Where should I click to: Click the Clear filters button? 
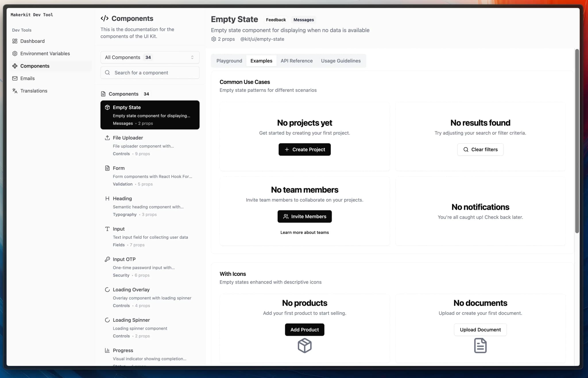click(480, 149)
